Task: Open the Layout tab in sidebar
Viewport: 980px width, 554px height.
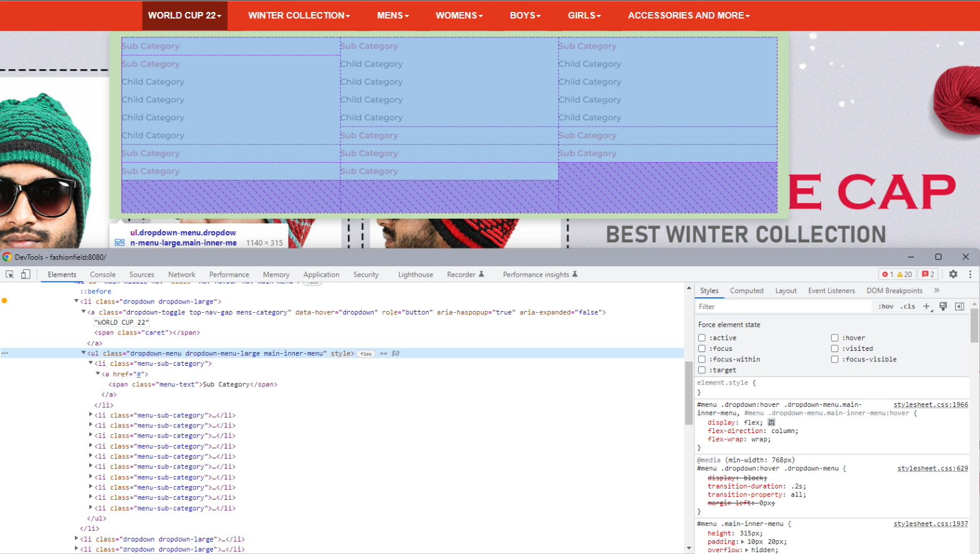Action: [785, 290]
